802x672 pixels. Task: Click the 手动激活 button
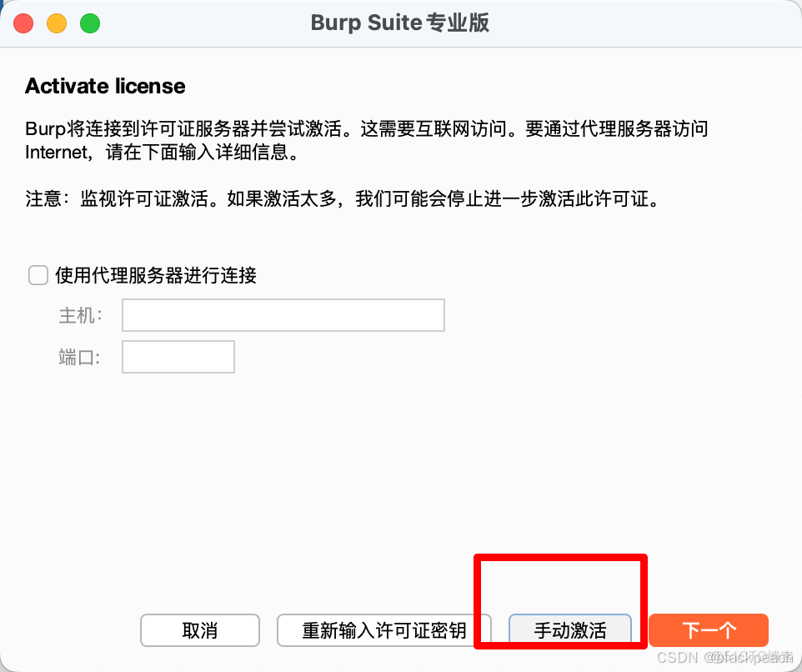[x=570, y=631]
